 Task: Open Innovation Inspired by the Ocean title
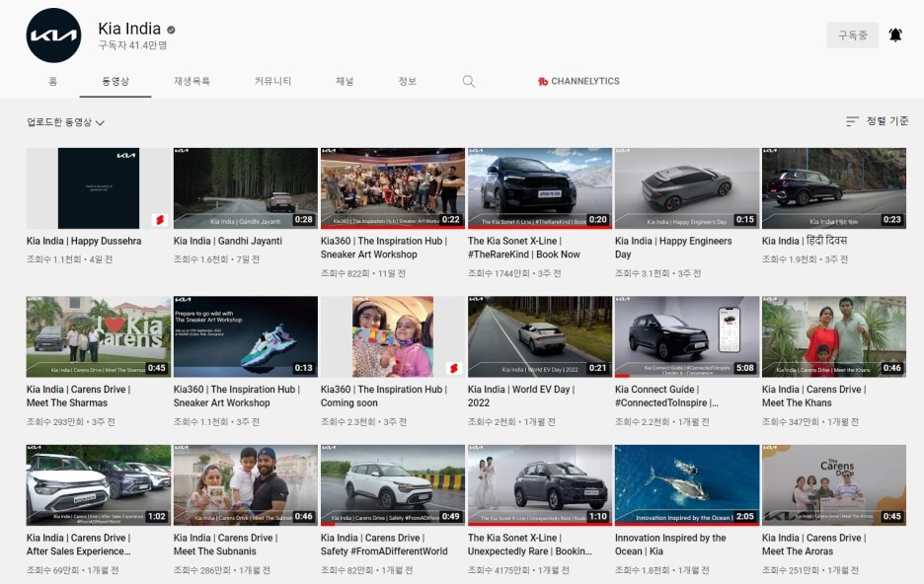tap(670, 545)
